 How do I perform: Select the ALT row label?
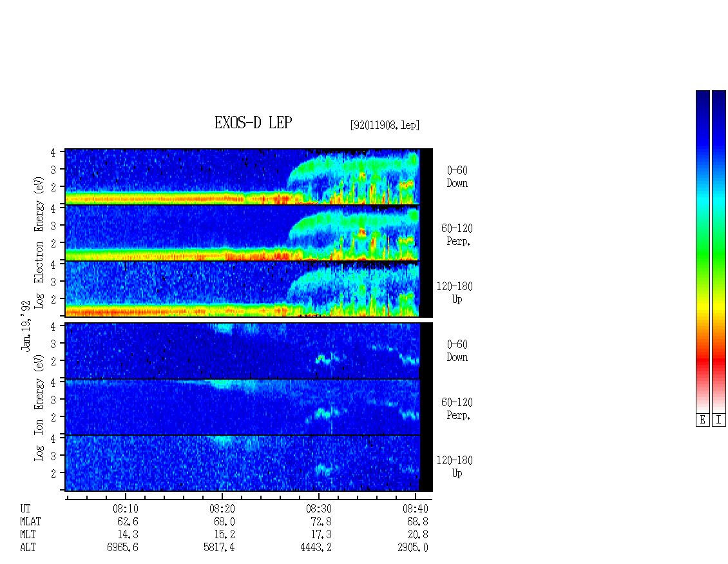point(28,547)
